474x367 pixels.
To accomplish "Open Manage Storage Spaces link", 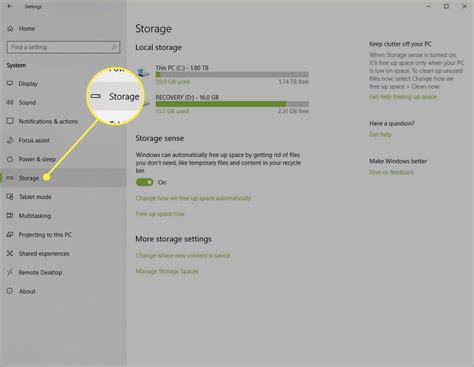I will point(167,271).
